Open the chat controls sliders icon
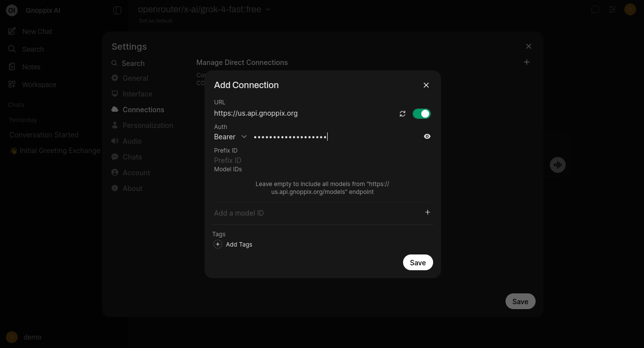The height and width of the screenshot is (348, 644). [612, 9]
